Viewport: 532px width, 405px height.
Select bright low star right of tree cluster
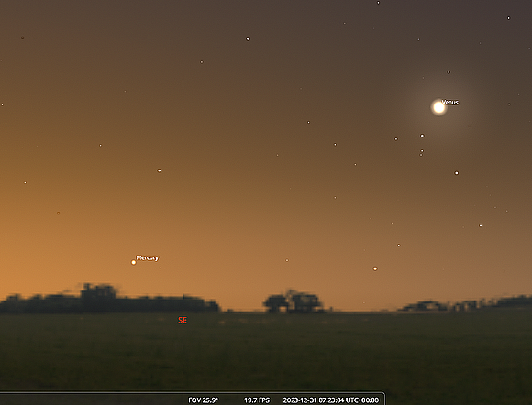coord(375,268)
